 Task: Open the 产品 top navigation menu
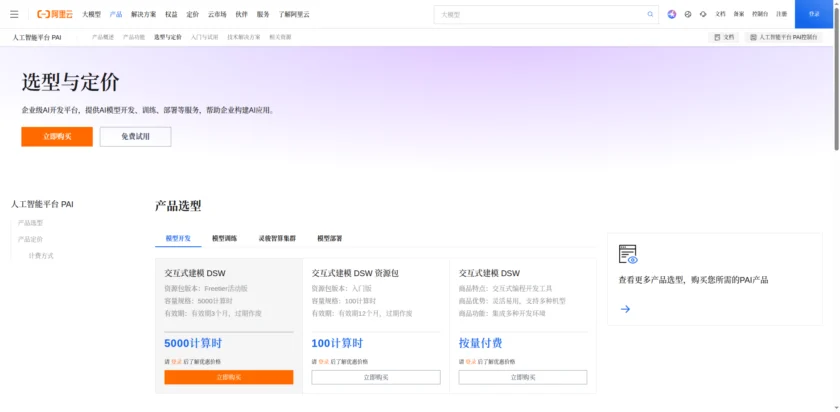click(116, 14)
